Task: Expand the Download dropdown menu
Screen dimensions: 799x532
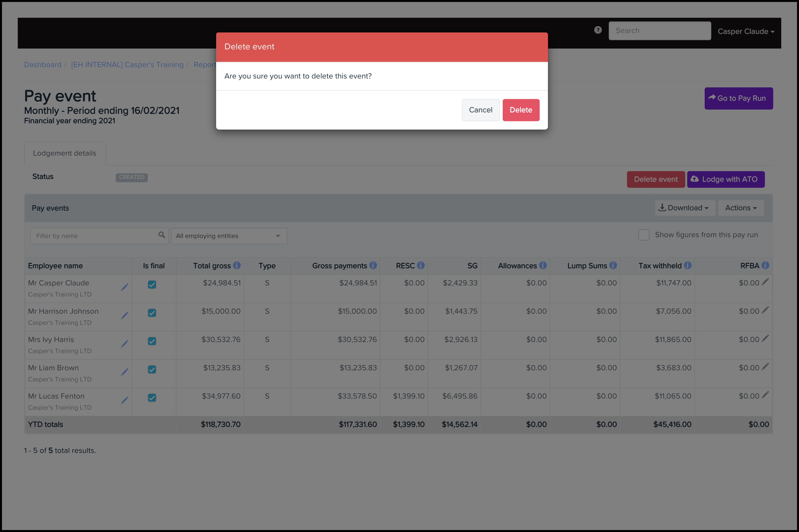Action: click(685, 208)
